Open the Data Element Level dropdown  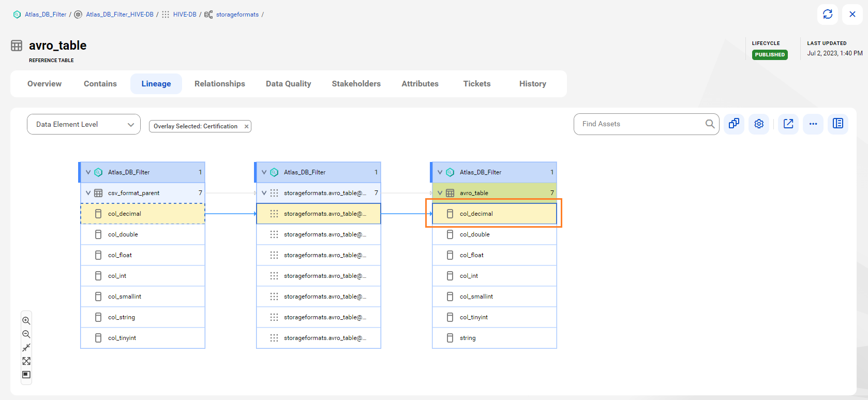click(84, 124)
